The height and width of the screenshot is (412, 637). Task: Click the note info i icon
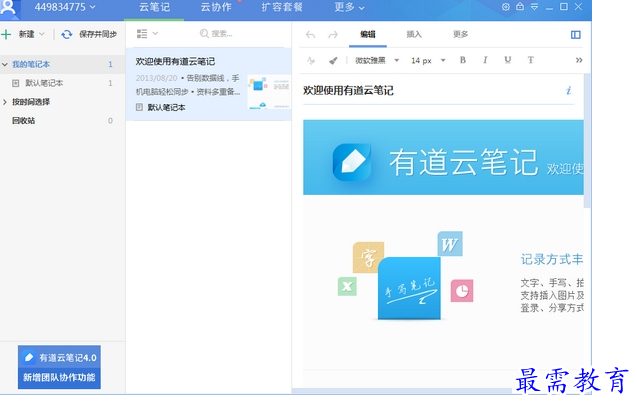(x=569, y=90)
